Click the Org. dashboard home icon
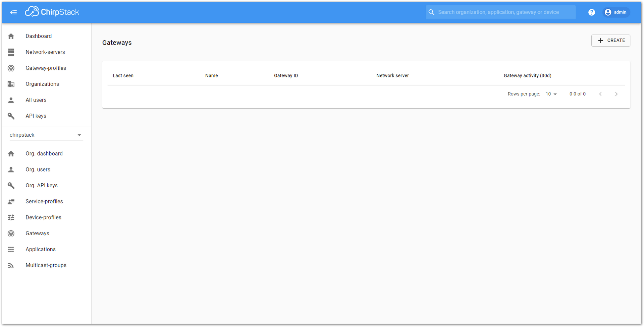Screen dimensions: 644x327 [x=11, y=153]
